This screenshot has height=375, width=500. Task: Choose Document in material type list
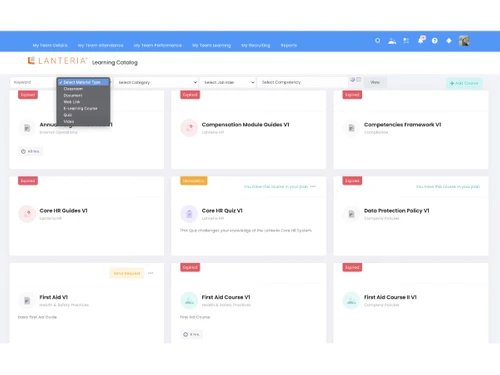(x=83, y=95)
